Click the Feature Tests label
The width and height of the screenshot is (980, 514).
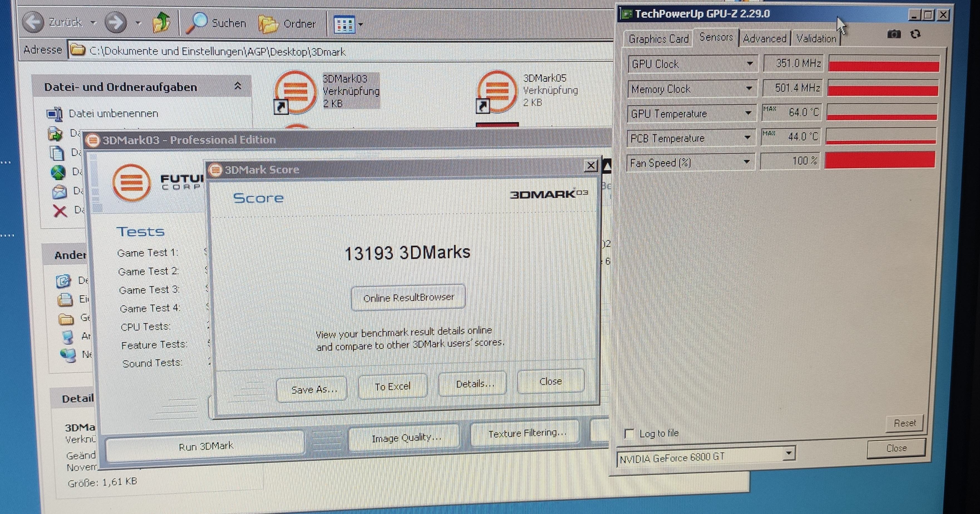154,345
